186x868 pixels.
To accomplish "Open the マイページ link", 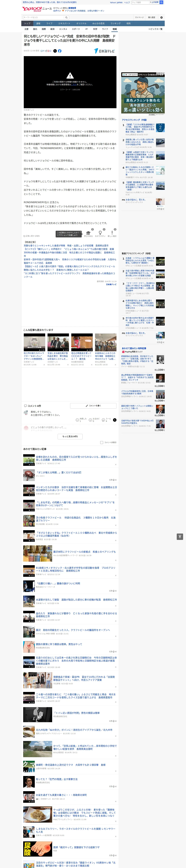I will coord(139,18).
